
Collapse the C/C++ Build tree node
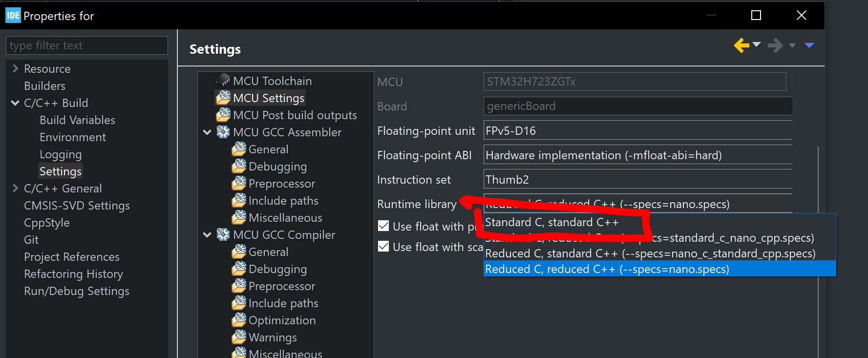point(15,103)
